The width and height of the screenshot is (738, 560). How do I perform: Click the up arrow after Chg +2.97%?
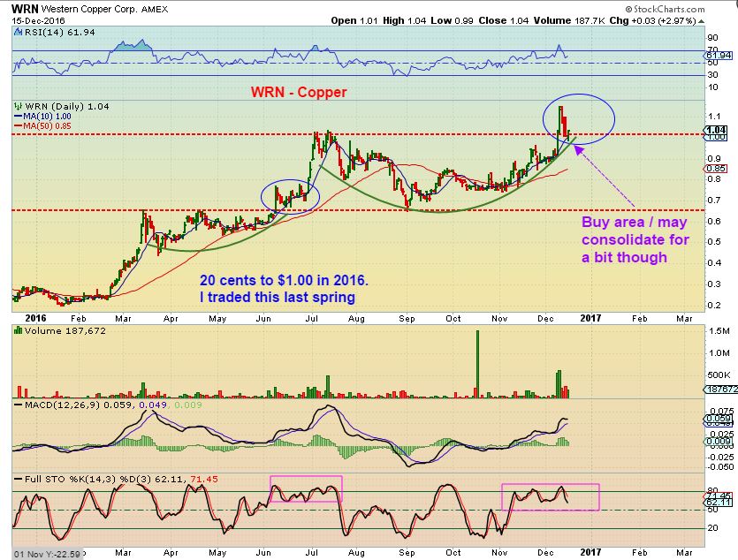[x=701, y=21]
